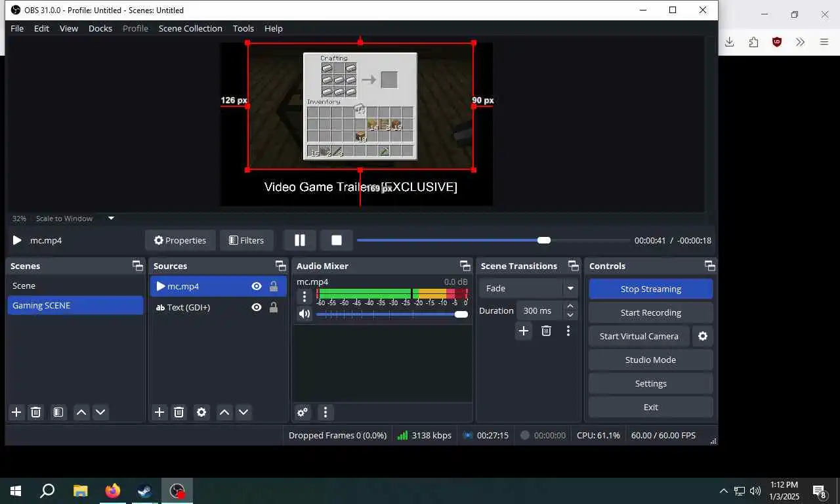Open the Edit menu

click(x=41, y=28)
